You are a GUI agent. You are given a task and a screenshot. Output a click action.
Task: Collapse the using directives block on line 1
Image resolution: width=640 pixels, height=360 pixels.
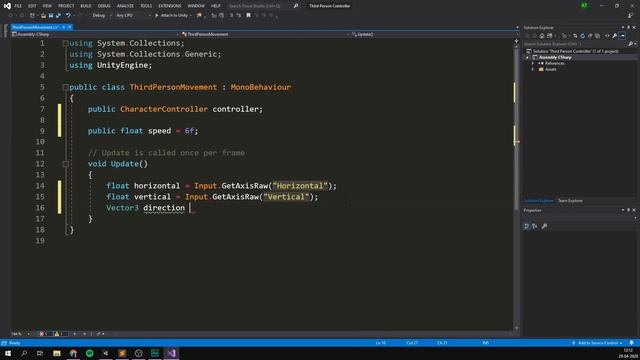tap(65, 43)
